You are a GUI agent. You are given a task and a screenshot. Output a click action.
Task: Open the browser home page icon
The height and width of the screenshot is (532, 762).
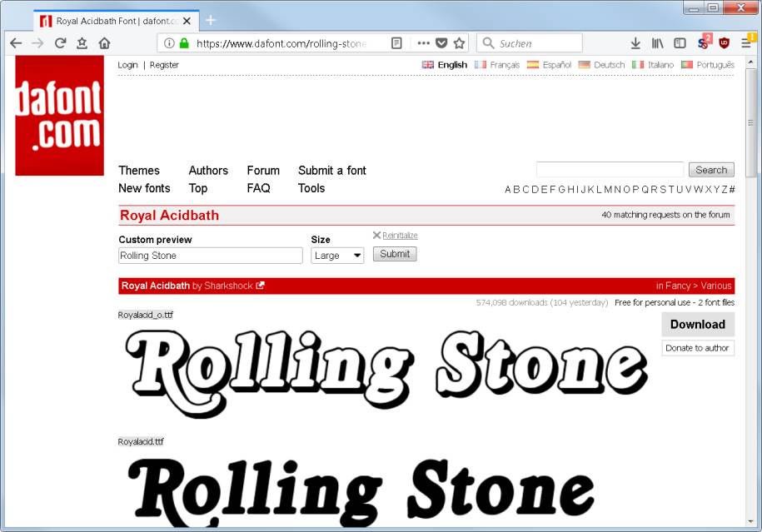104,43
